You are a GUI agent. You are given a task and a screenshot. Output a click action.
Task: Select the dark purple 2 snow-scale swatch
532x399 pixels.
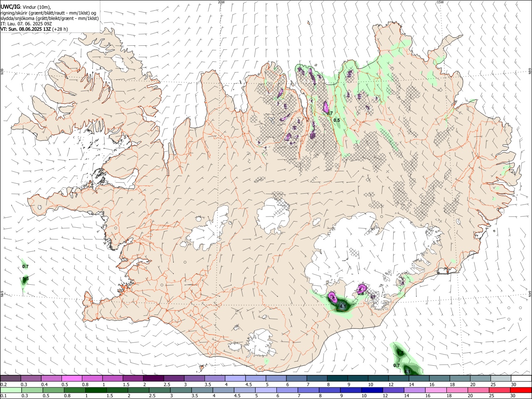coord(153,379)
